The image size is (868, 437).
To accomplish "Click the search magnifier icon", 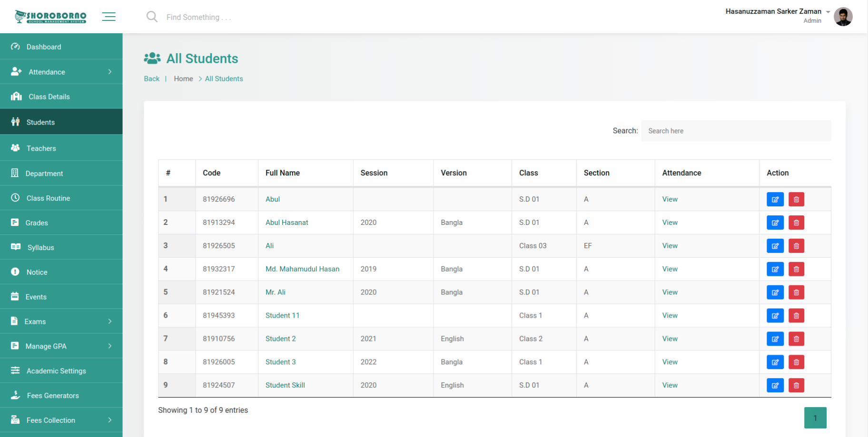I will coord(152,17).
